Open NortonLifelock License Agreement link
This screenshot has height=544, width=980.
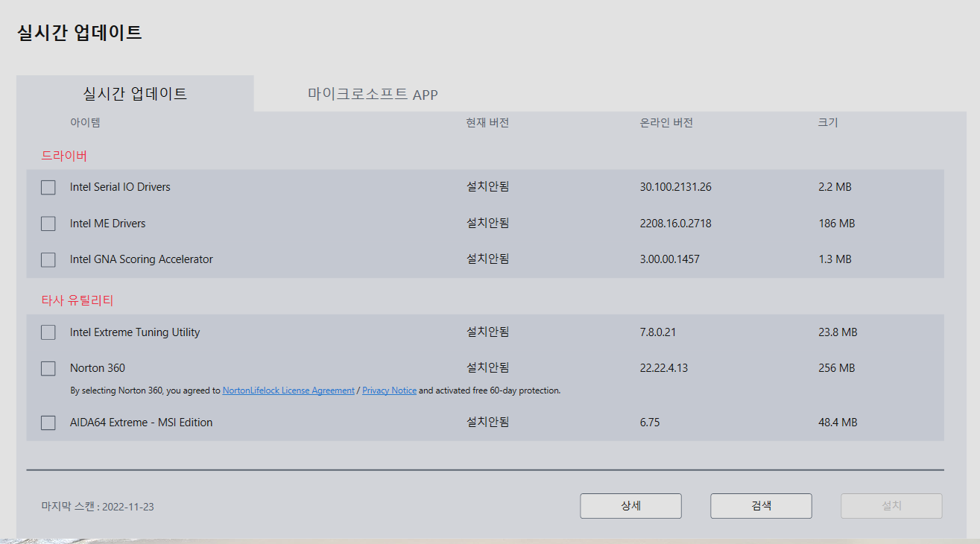(x=288, y=390)
